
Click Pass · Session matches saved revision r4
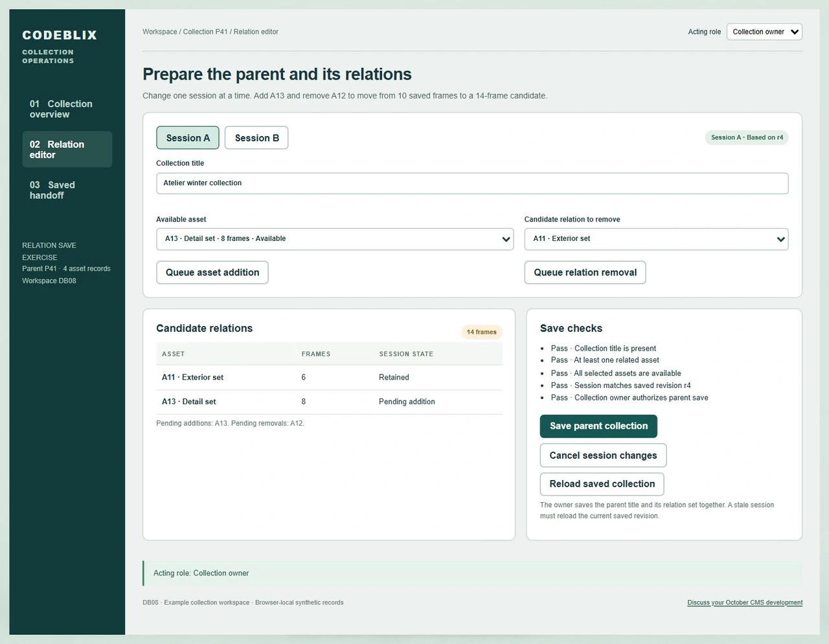(x=620, y=385)
